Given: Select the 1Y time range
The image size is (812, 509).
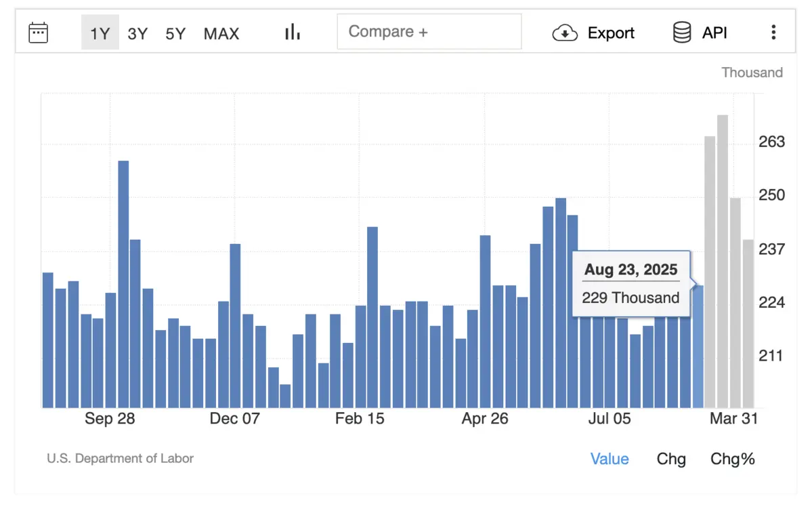Looking at the screenshot, I should (100, 33).
